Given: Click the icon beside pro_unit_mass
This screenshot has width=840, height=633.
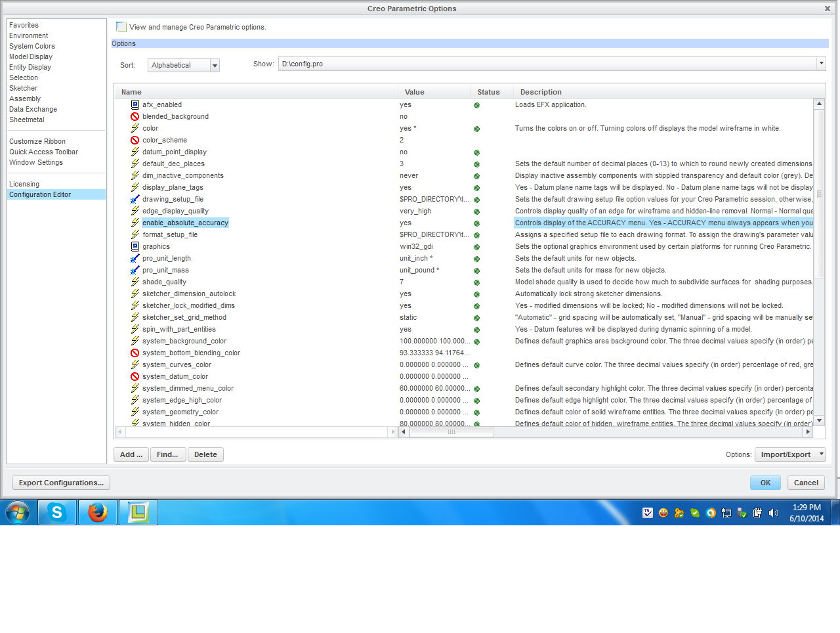Looking at the screenshot, I should (x=135, y=270).
